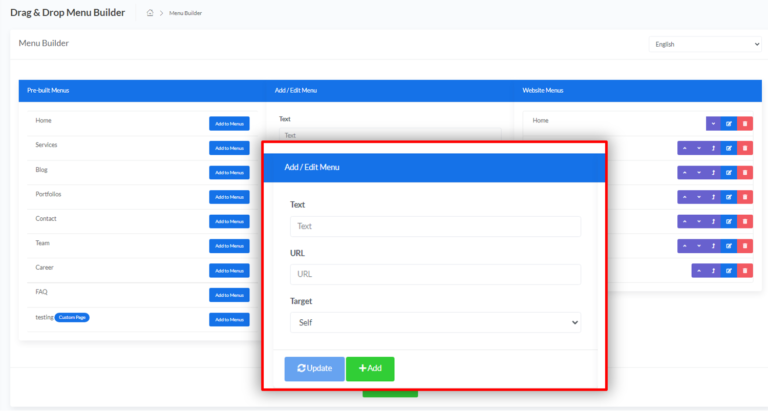Add the testing custom page to menus
The image size is (768, 411).
coord(229,319)
